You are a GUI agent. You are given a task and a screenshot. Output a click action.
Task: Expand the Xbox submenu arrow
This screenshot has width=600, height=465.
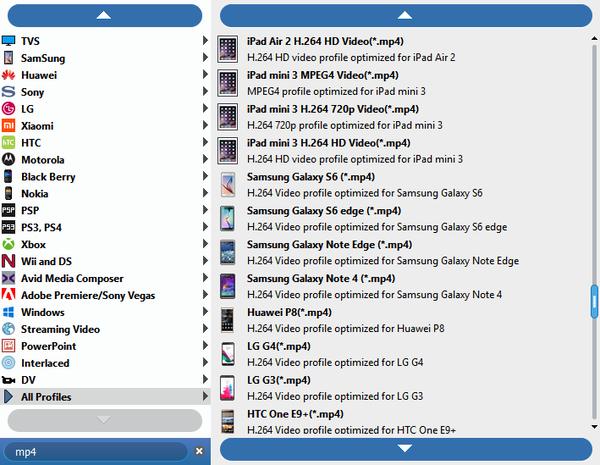(205, 243)
